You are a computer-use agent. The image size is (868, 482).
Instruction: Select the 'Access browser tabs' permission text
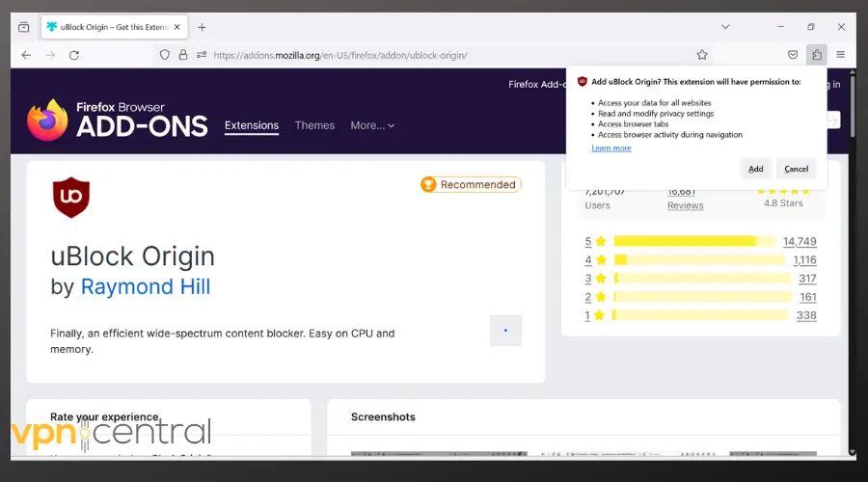[x=634, y=124]
